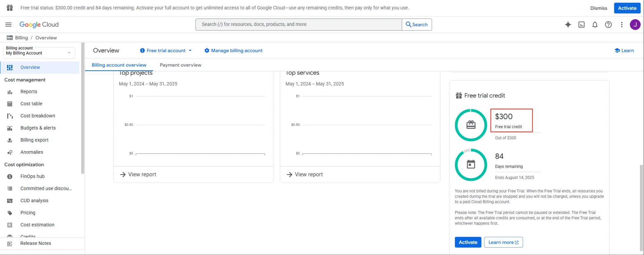Click the Overview dashboard icon in sidebar
This screenshot has width=644, height=255.
coord(10,68)
